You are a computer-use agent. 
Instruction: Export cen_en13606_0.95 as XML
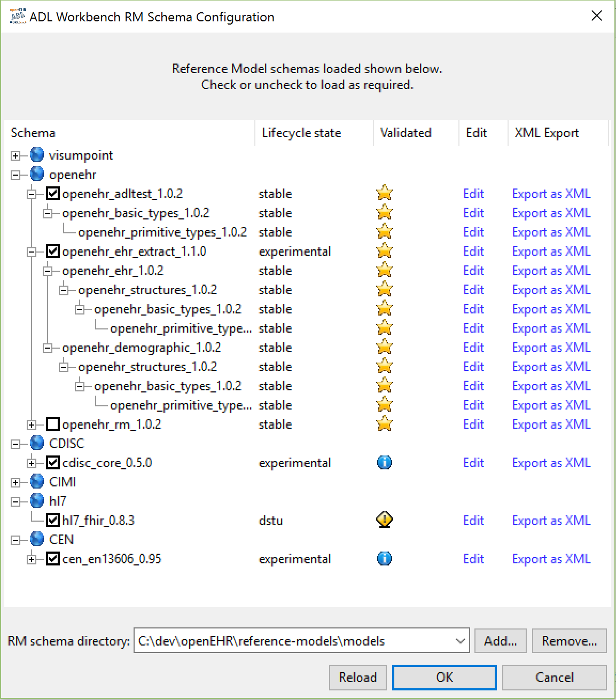[x=551, y=559]
